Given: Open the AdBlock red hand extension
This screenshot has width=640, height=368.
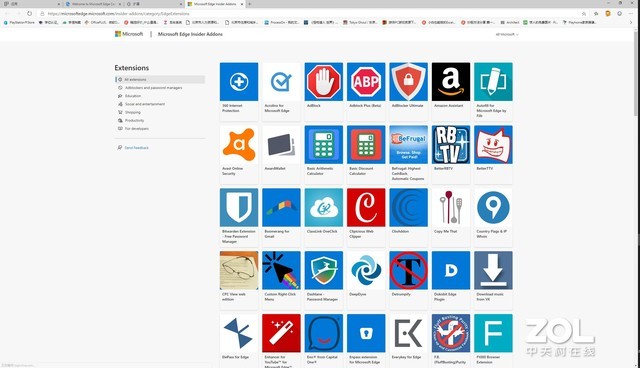Looking at the screenshot, I should (x=324, y=91).
